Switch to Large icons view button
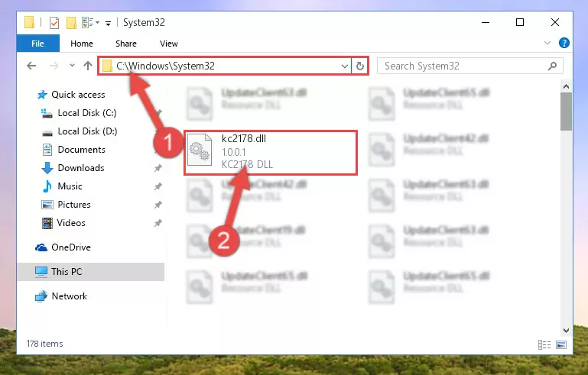The image size is (588, 375). pyautogui.click(x=561, y=344)
